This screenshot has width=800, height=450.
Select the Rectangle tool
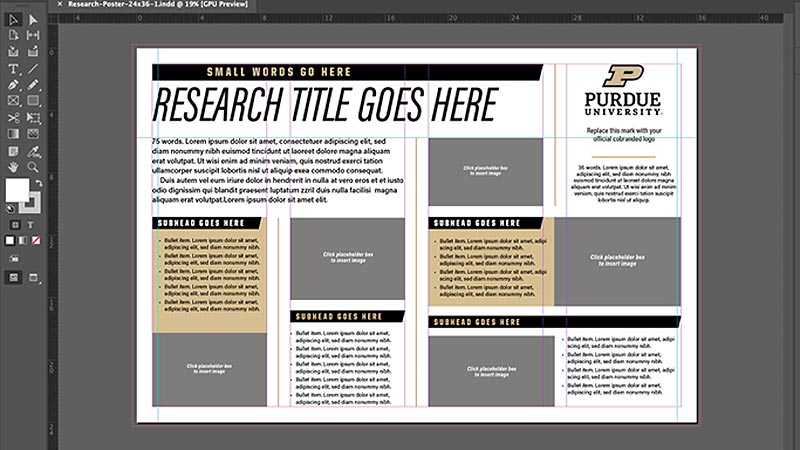(33, 101)
